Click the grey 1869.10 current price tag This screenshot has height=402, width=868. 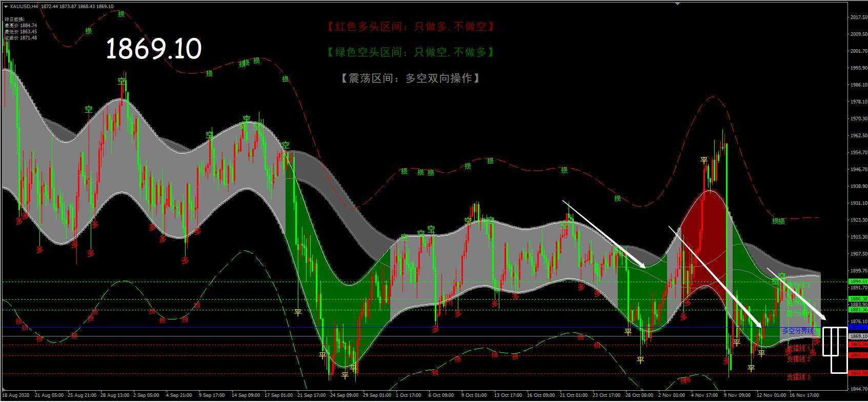pyautogui.click(x=858, y=336)
